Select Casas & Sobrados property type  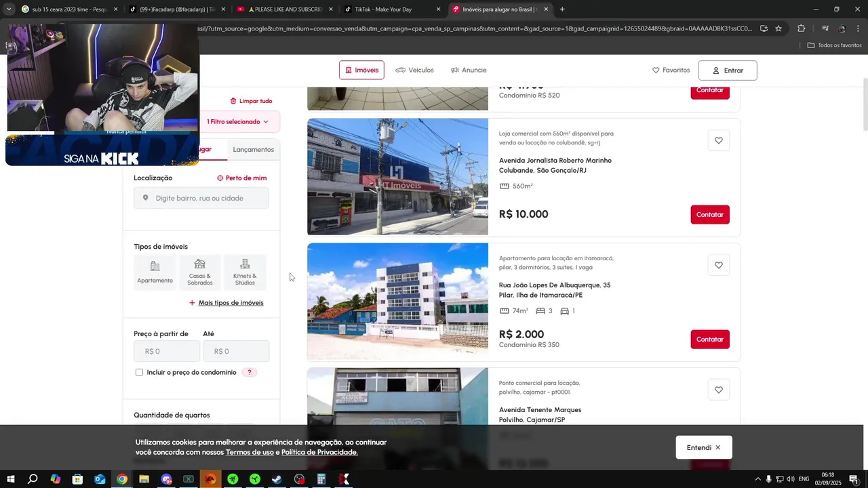[199, 272]
